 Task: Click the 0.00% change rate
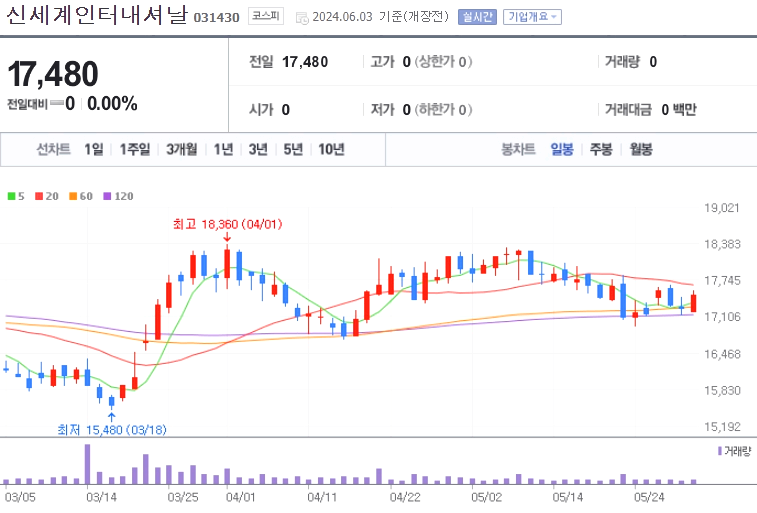click(x=112, y=104)
